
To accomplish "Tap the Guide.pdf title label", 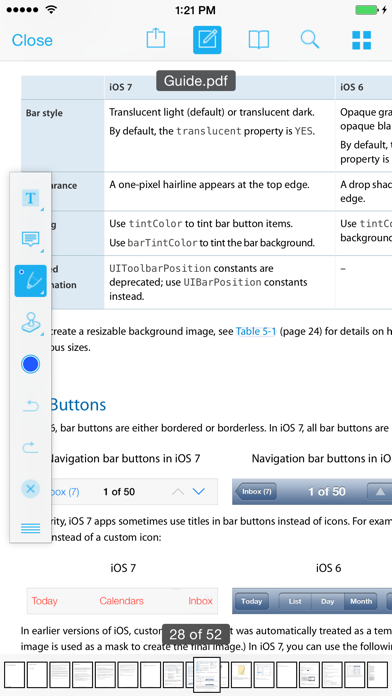I will point(195,81).
